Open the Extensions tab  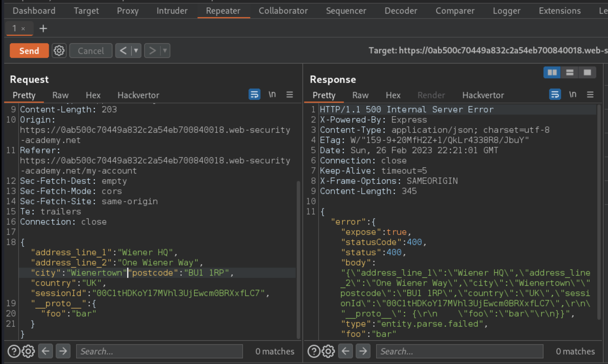point(560,11)
